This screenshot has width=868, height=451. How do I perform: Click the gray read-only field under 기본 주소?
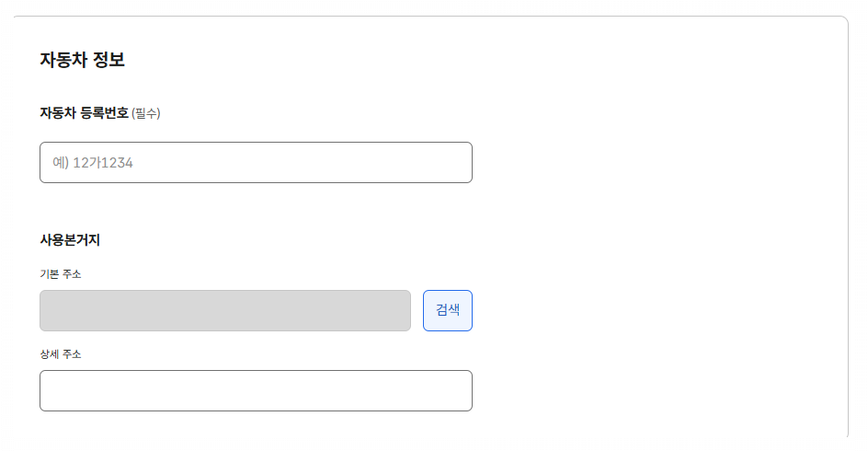pyautogui.click(x=225, y=310)
